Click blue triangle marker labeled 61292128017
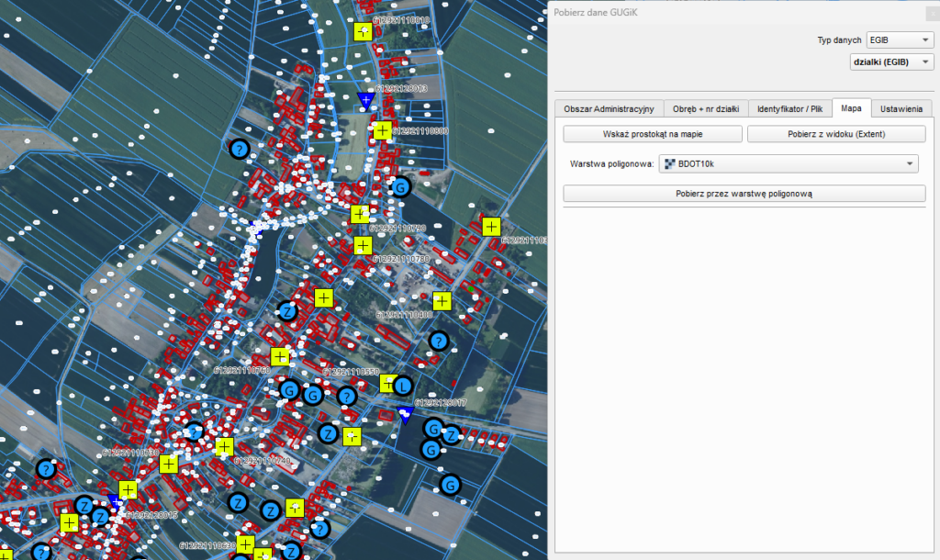Screen dimensions: 940x560 click(405, 415)
